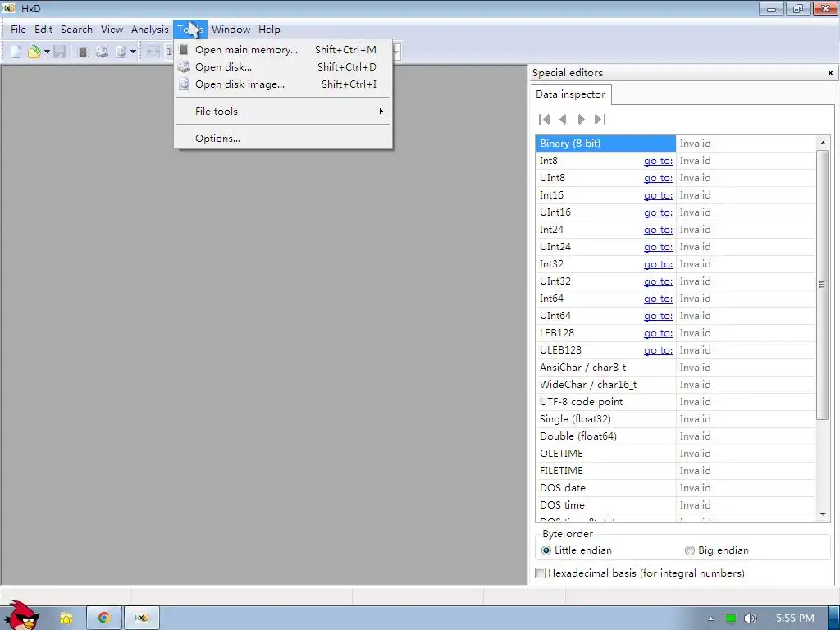The width and height of the screenshot is (840, 630).
Task: Click the Open file folder icon
Action: click(x=34, y=52)
